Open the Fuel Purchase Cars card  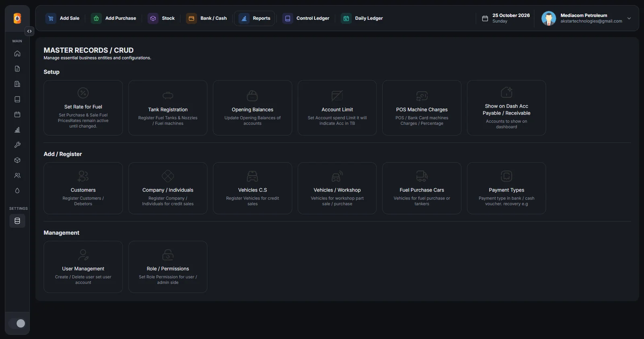422,188
